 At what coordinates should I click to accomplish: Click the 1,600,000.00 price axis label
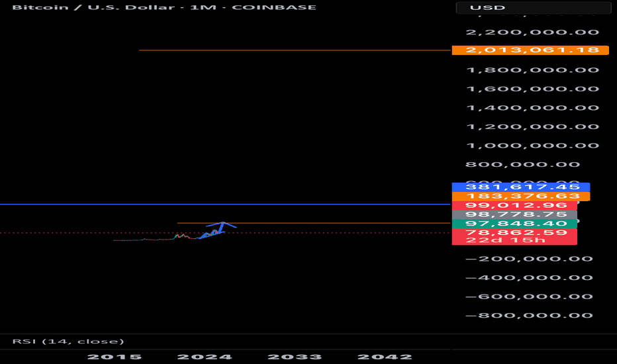point(532,89)
